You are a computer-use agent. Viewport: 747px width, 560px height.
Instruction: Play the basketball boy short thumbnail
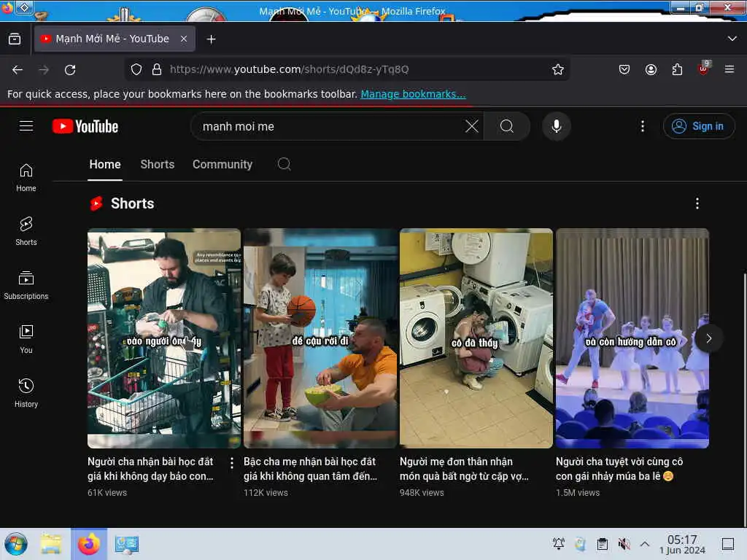(x=320, y=338)
